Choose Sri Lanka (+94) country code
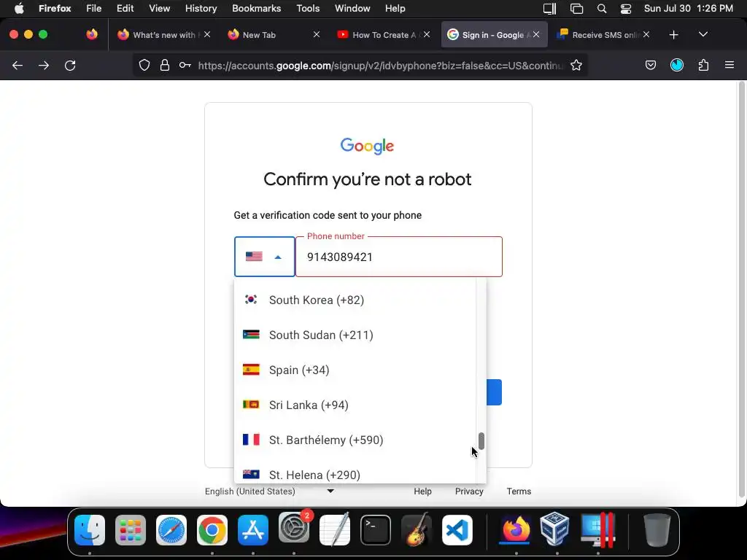The width and height of the screenshot is (747, 560). [x=355, y=405]
